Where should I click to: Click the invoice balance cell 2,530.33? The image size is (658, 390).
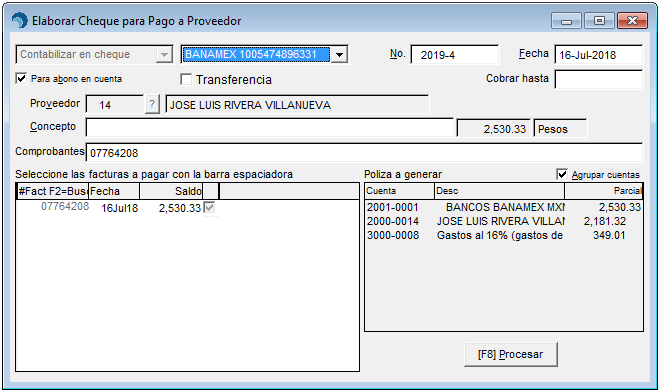pyautogui.click(x=180, y=208)
